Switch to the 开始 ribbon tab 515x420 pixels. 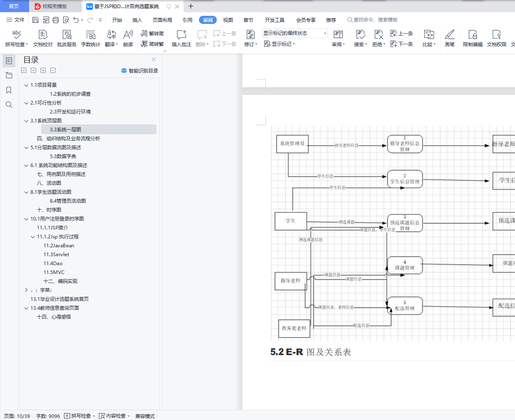117,20
